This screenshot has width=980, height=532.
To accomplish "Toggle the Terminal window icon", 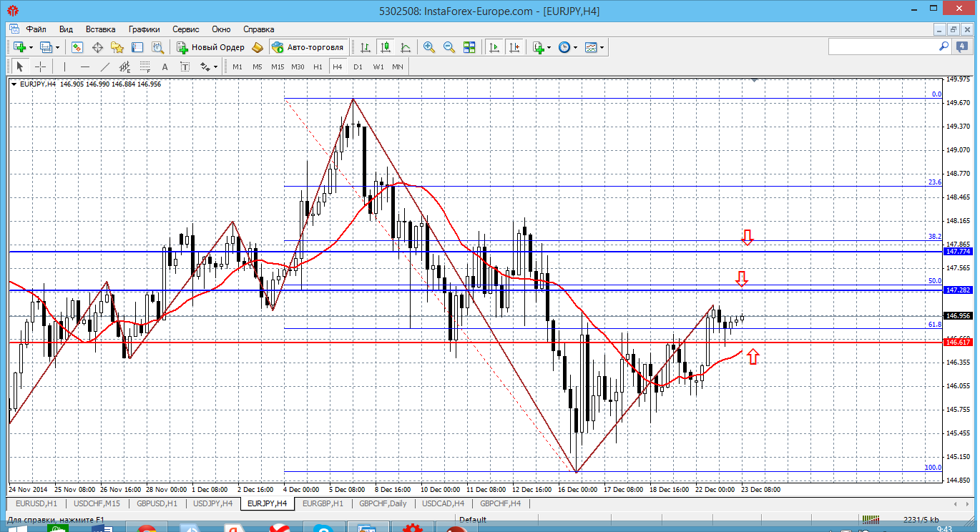I will pos(137,47).
